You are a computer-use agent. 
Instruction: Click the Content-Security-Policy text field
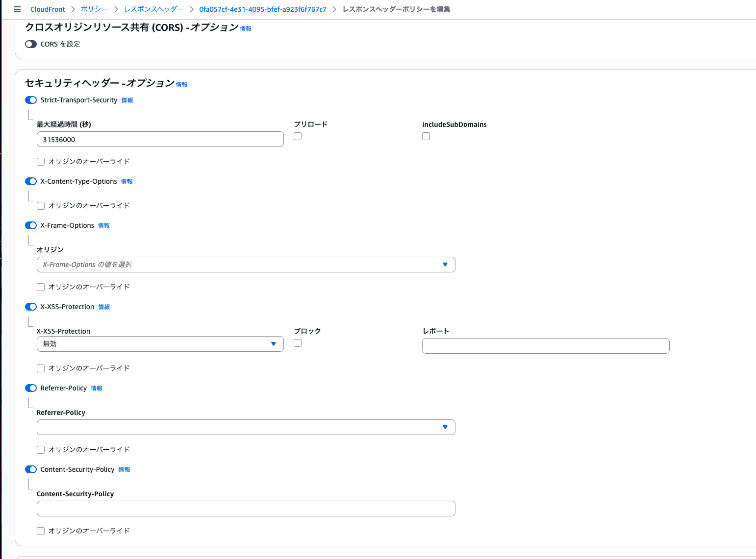[x=246, y=509]
